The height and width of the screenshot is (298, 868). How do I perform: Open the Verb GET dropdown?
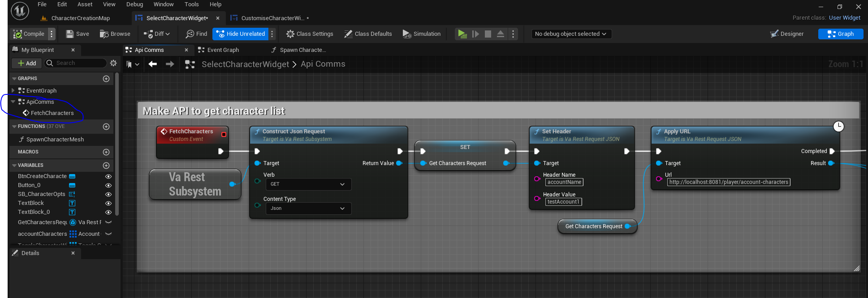point(308,184)
